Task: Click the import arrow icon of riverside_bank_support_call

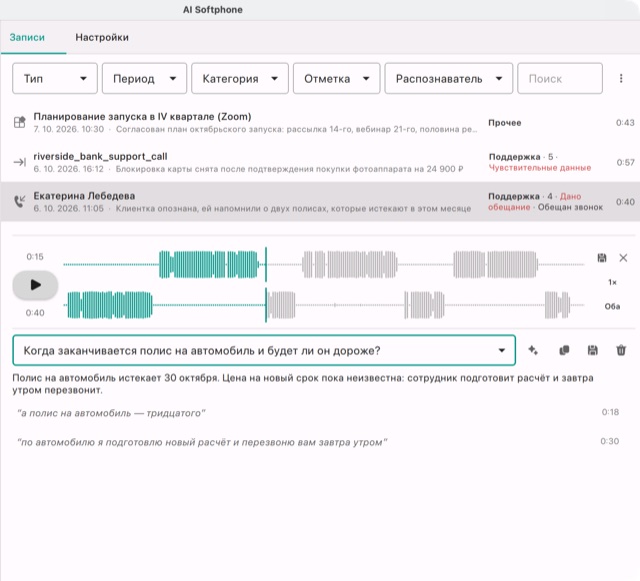Action: pyautogui.click(x=20, y=162)
